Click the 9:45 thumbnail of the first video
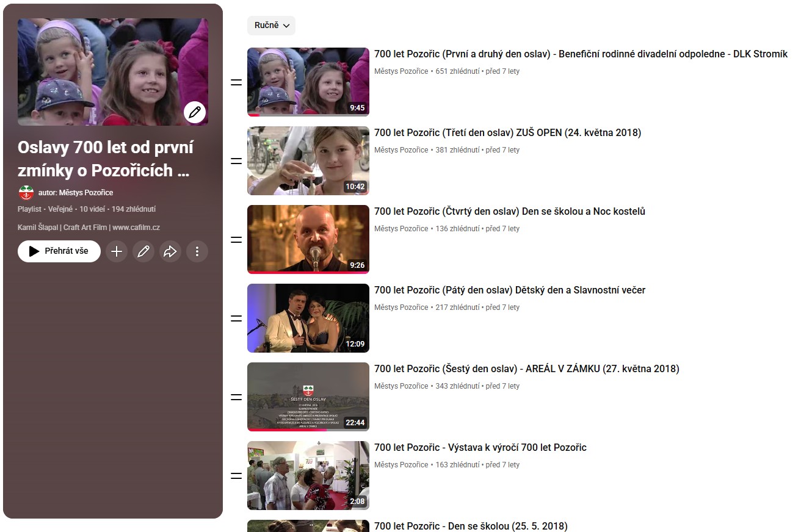 pos(308,82)
